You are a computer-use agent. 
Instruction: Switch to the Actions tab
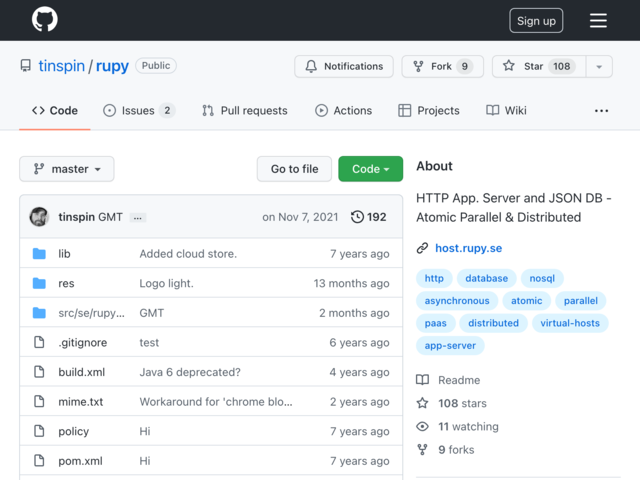click(343, 111)
